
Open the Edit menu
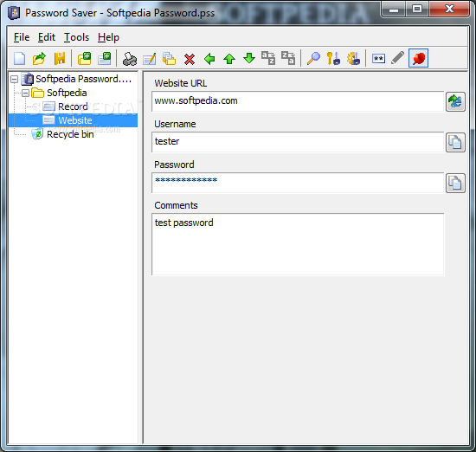(47, 37)
